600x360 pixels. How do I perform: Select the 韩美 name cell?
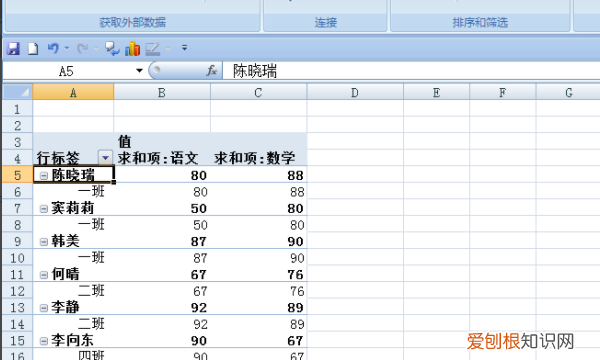73,241
